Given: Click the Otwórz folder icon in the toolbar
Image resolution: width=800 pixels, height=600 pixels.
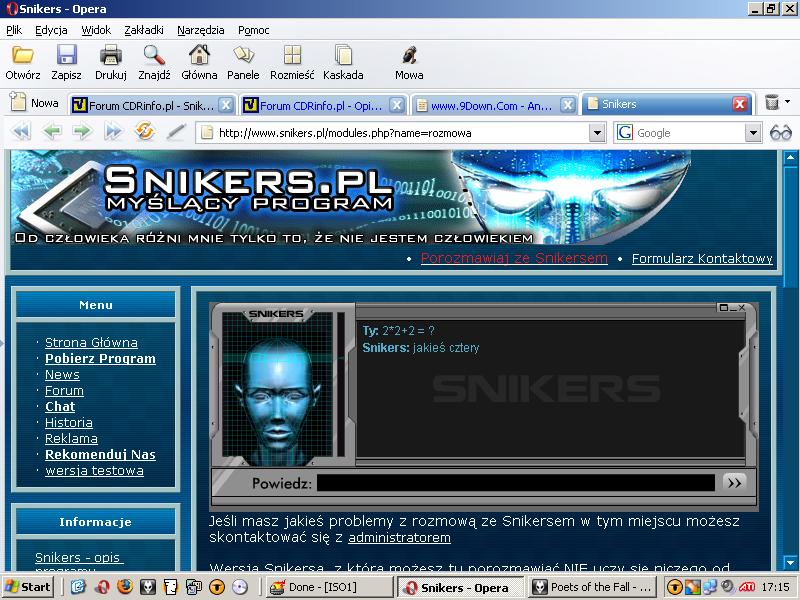Looking at the screenshot, I should click(22, 55).
